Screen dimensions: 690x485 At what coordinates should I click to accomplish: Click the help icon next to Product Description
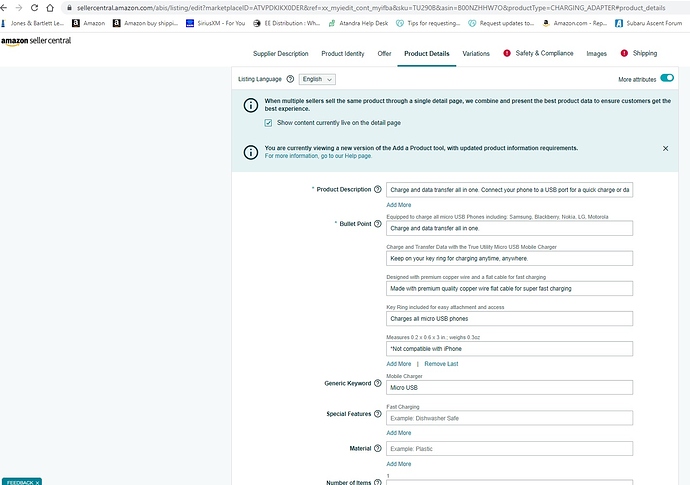click(x=378, y=189)
